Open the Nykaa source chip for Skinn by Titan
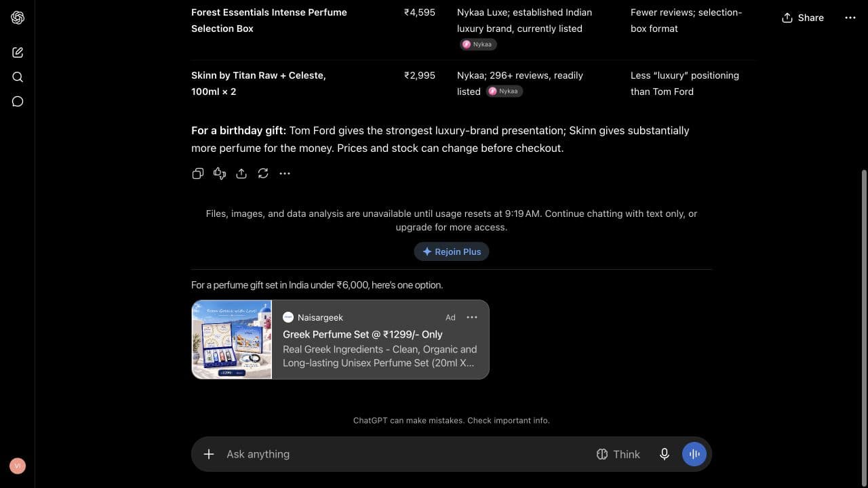The height and width of the screenshot is (488, 868). point(505,91)
